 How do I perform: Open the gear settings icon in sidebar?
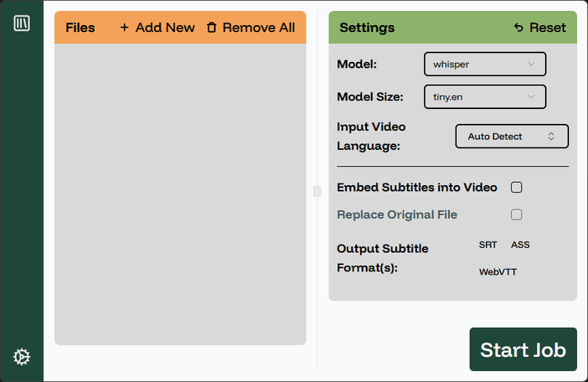22,356
